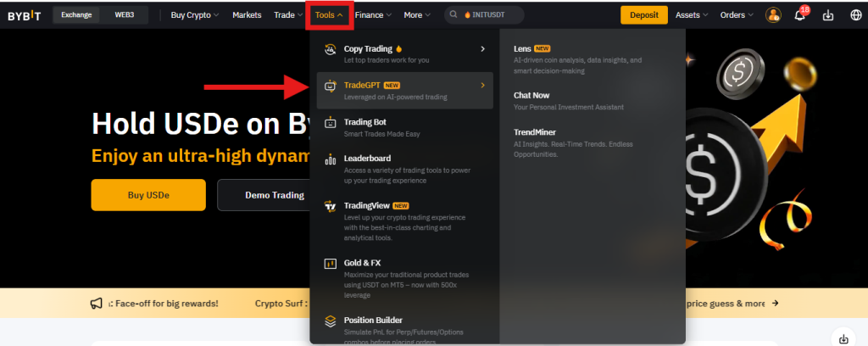Screen dimensions: 868x346
Task: Click the Face-off for big rewards link
Action: pos(164,304)
